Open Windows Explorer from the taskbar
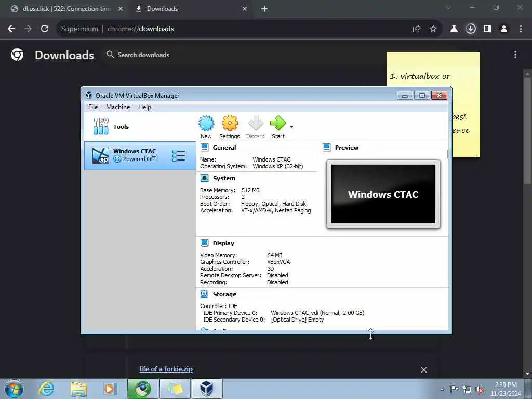 pyautogui.click(x=79, y=389)
